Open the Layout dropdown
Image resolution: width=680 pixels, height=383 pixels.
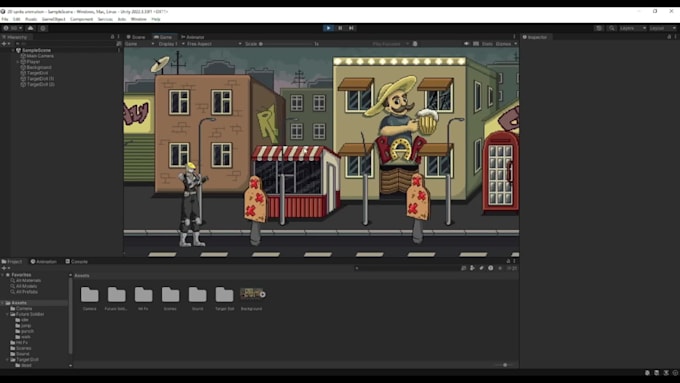pyautogui.click(x=663, y=28)
